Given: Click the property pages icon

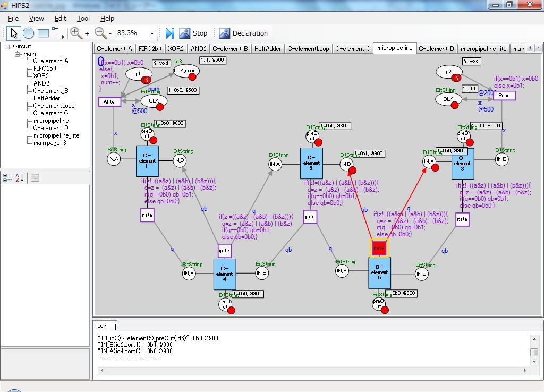Looking at the screenshot, I should (x=35, y=178).
